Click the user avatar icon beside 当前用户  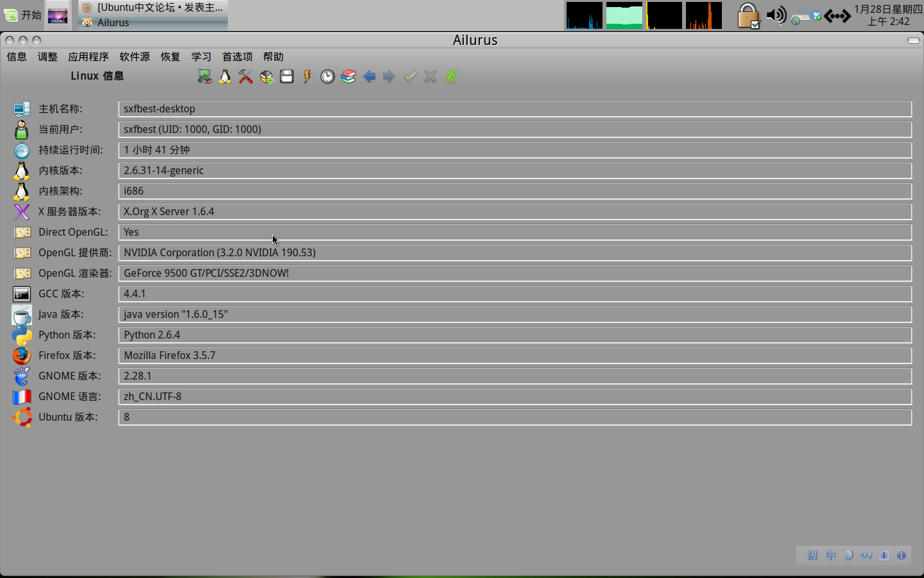(x=22, y=130)
